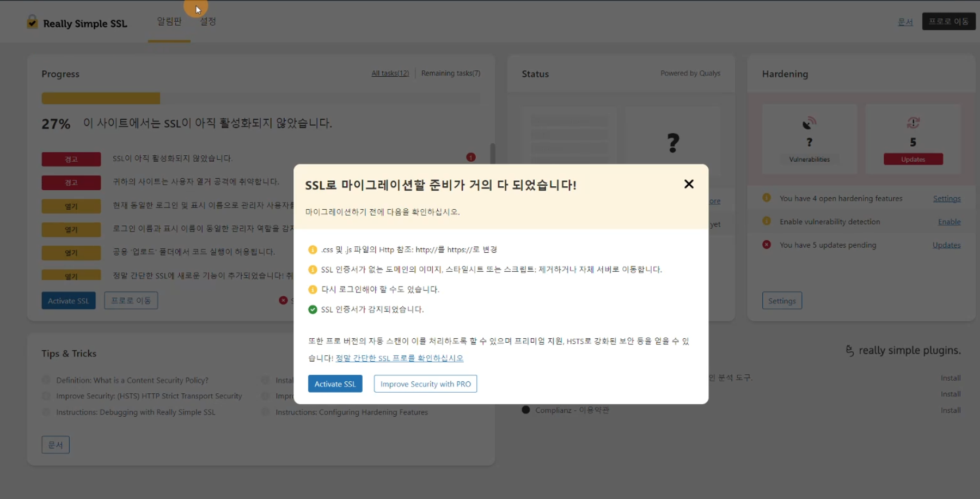Show Remaining tasks(7) in Progress panel
Screen dimensions: 980x499
pyautogui.click(x=451, y=73)
